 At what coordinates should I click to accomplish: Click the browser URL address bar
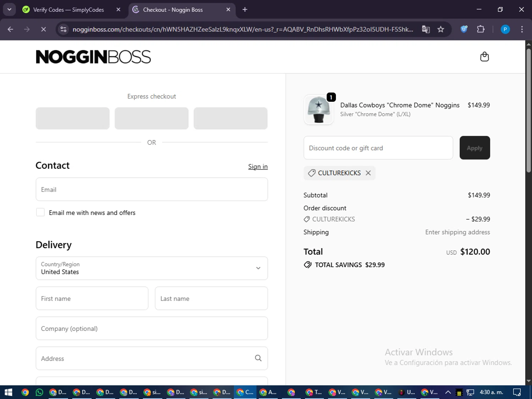click(x=243, y=29)
